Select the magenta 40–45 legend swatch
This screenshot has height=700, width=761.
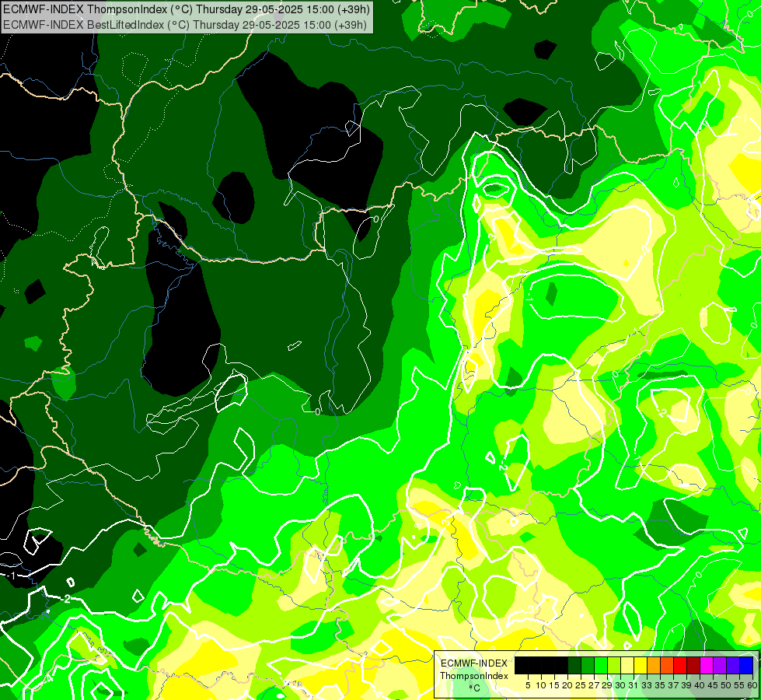click(x=707, y=665)
